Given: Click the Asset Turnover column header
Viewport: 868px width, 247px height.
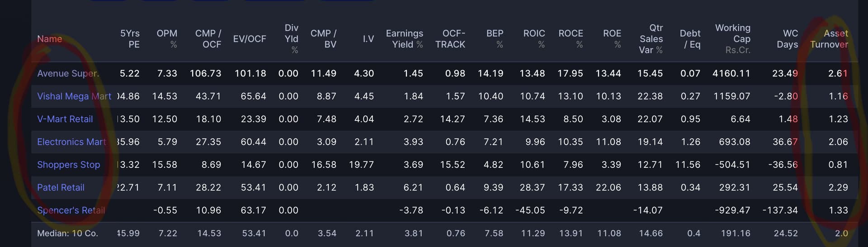Looking at the screenshot, I should point(829,39).
